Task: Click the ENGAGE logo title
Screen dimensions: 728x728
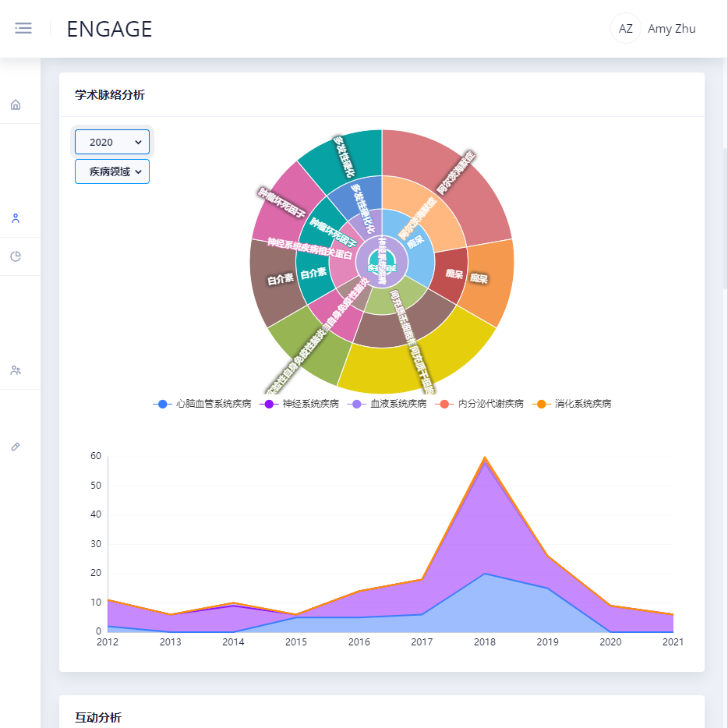Action: coord(109,29)
